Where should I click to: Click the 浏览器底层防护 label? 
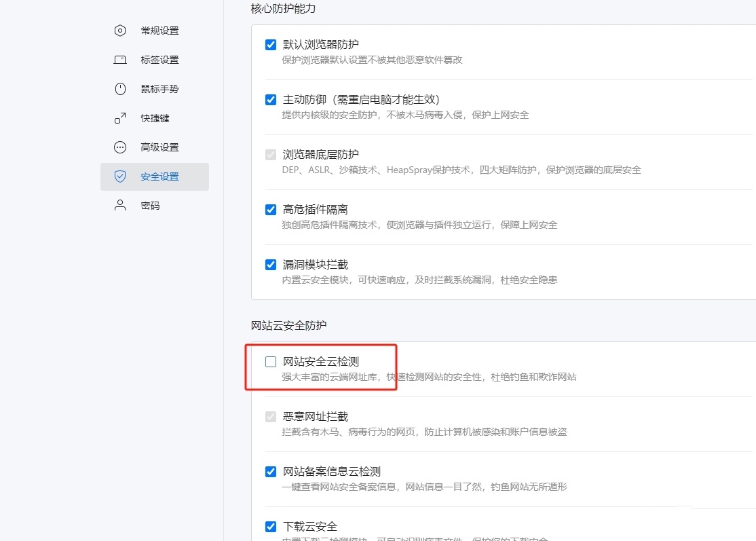tap(320, 155)
